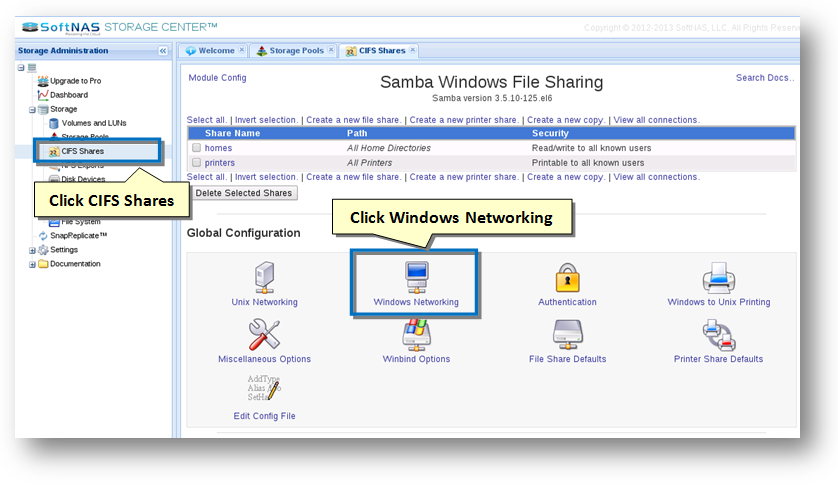838x486 pixels.
Task: Select Upgrade to Pro tree item
Action: [75, 81]
